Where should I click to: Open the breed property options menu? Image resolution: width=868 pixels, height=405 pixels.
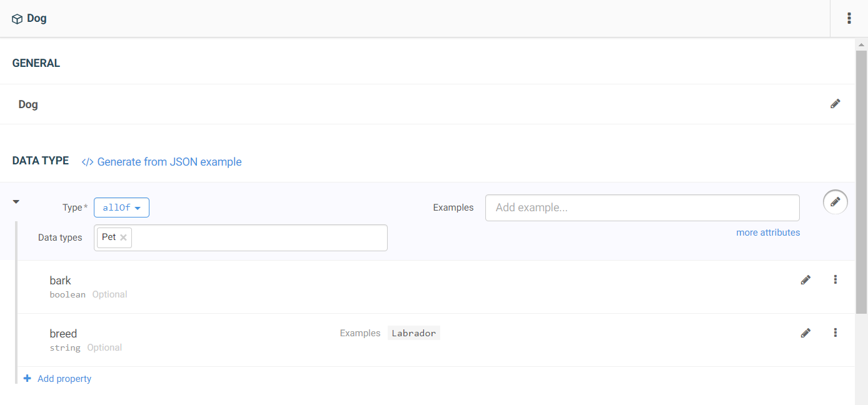tap(835, 333)
